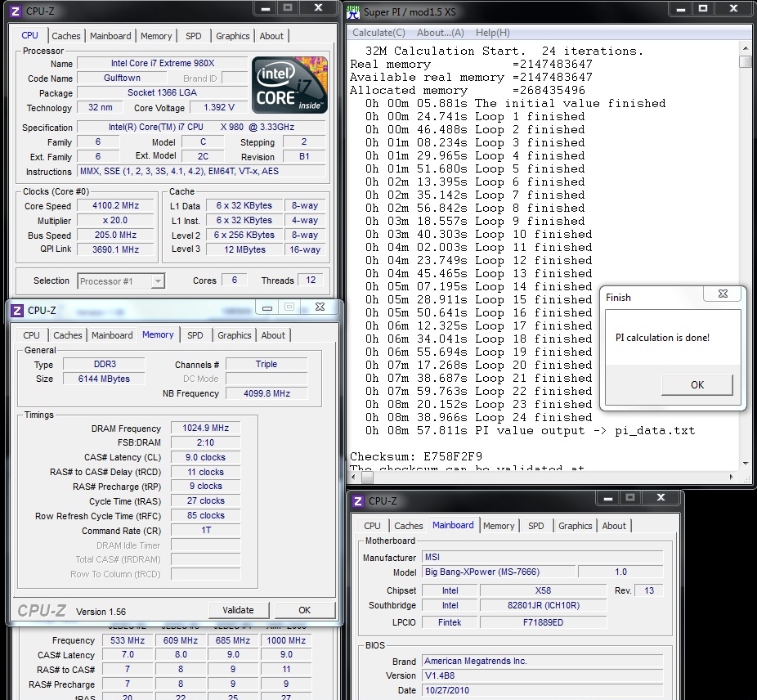Image resolution: width=757 pixels, height=700 pixels.
Task: Click the Validate button in CPU-Z
Action: pos(238,610)
